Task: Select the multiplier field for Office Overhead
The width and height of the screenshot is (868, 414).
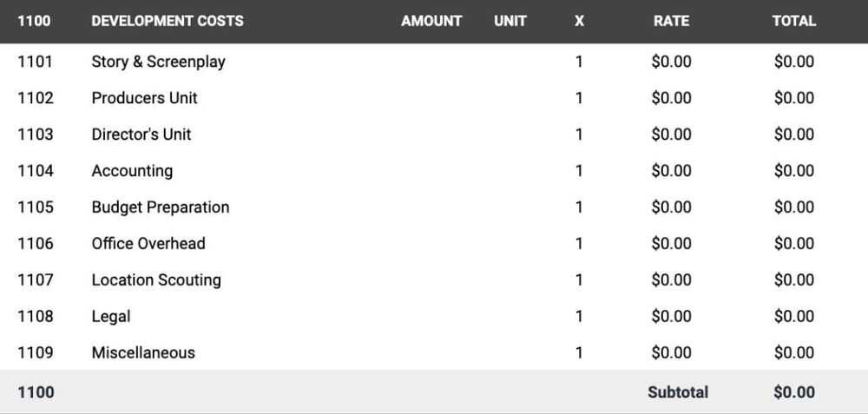Action: pyautogui.click(x=579, y=244)
